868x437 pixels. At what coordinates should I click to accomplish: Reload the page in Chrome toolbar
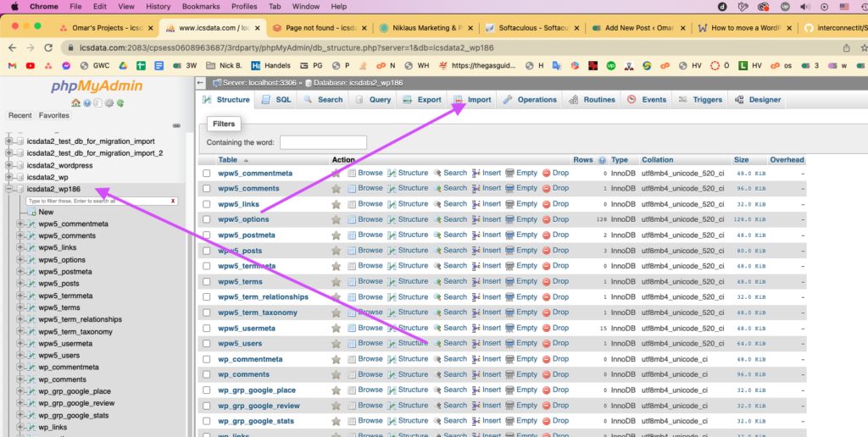coord(48,48)
